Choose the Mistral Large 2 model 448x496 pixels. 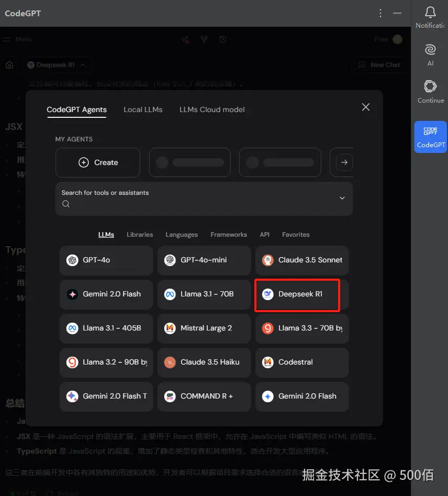204,328
